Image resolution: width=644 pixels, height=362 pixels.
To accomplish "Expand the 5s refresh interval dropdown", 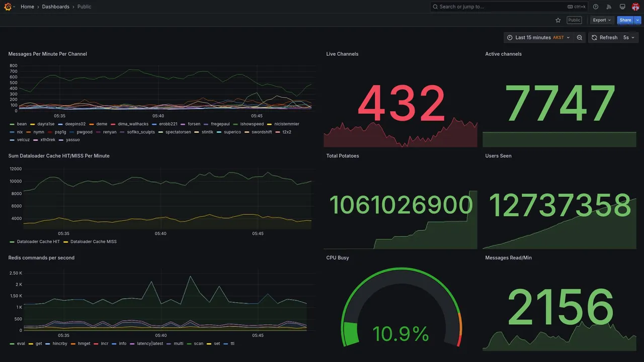I will (x=629, y=38).
